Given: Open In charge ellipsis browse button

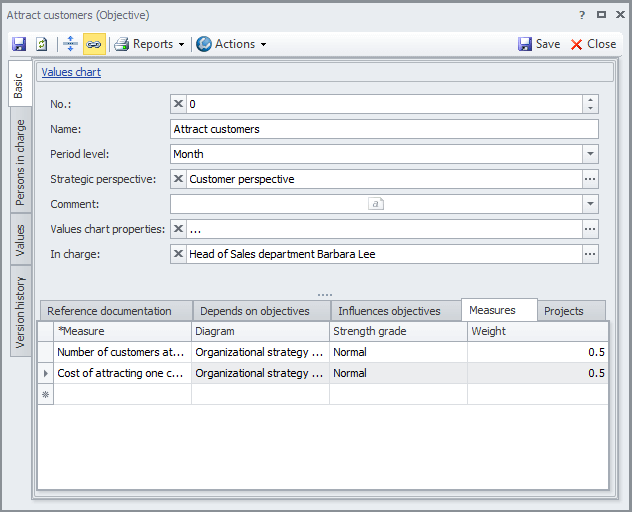Looking at the screenshot, I should pos(590,254).
